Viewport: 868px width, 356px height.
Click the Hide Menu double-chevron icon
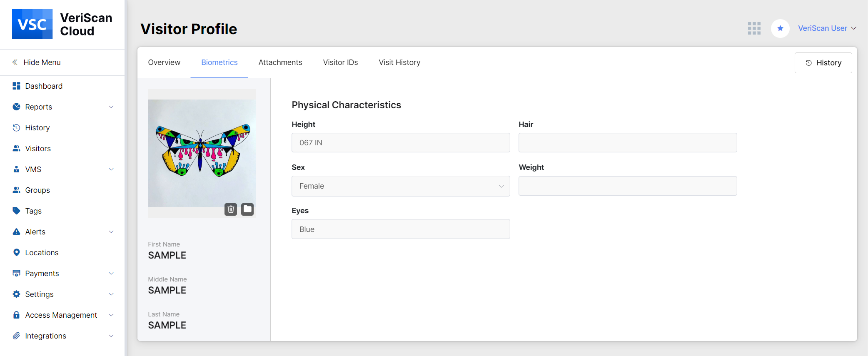15,62
